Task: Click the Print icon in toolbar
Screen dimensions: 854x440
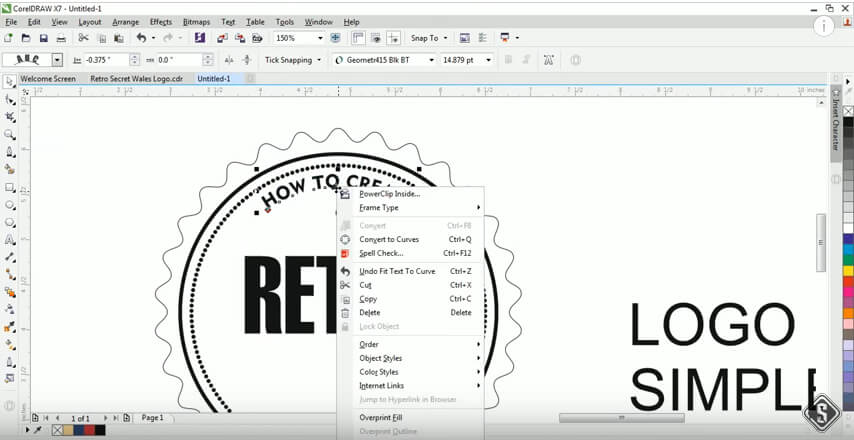Action: [60, 38]
